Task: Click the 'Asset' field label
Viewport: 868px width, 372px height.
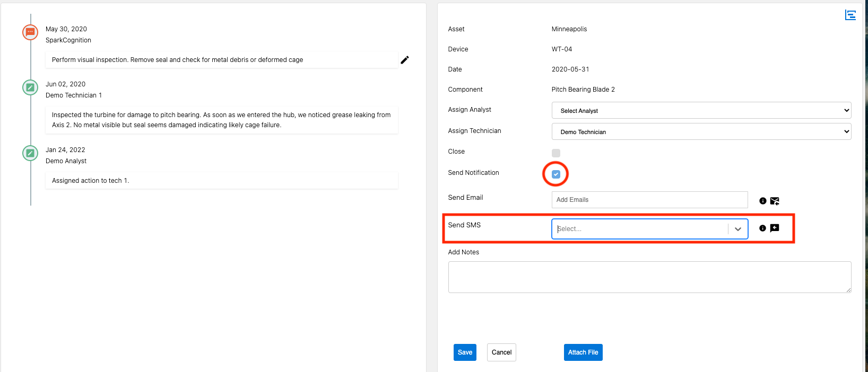Action: click(456, 29)
